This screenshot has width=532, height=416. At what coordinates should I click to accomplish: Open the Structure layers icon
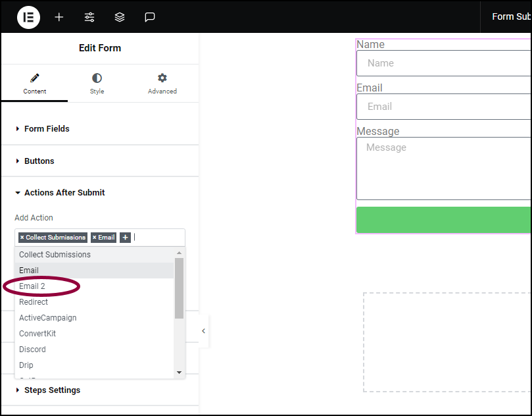pos(120,17)
